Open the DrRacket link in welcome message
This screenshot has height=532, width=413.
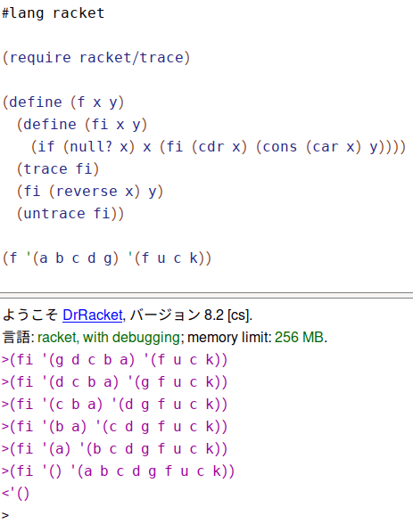(93, 315)
